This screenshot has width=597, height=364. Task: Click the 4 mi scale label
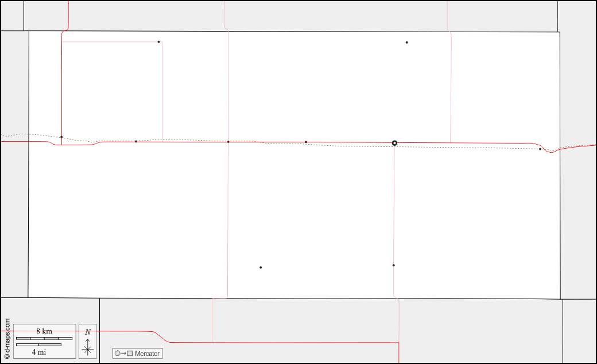pyautogui.click(x=39, y=352)
